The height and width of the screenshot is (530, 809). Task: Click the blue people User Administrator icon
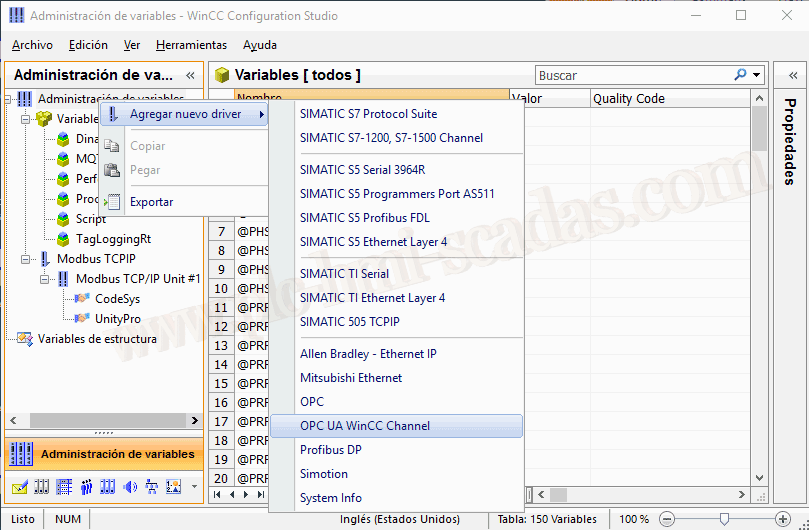point(86,487)
